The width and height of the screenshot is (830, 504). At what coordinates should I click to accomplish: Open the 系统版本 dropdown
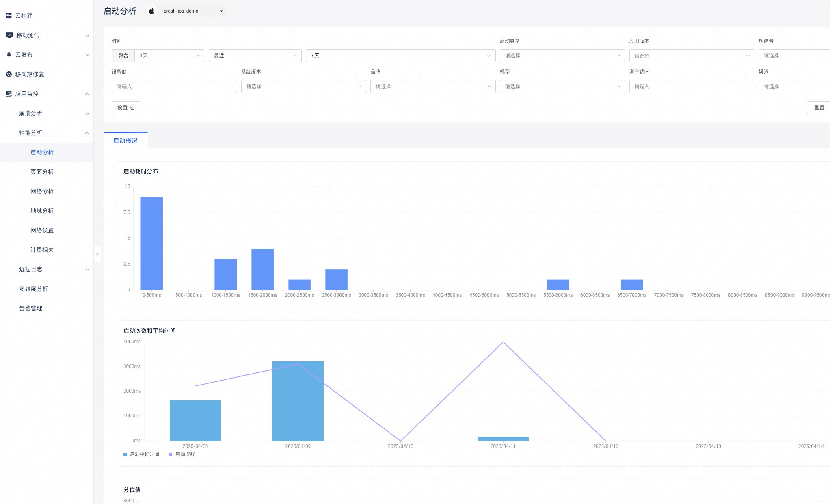(x=303, y=87)
